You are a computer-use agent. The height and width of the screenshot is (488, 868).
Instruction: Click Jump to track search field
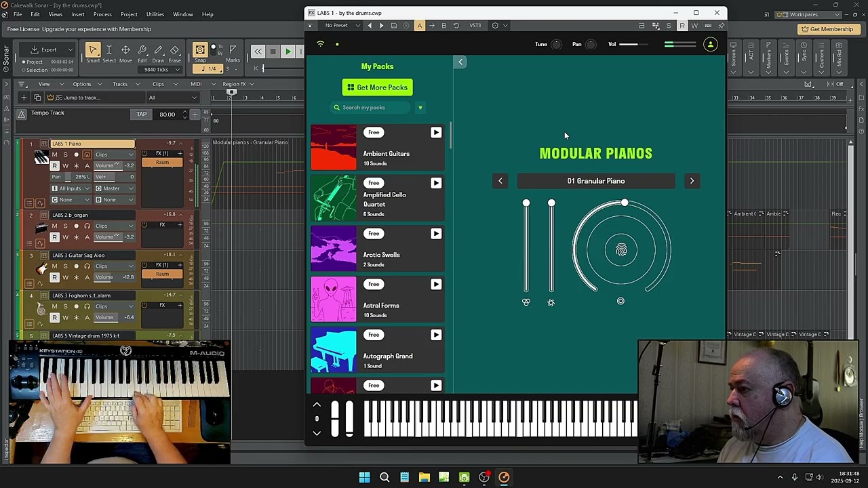click(x=95, y=98)
